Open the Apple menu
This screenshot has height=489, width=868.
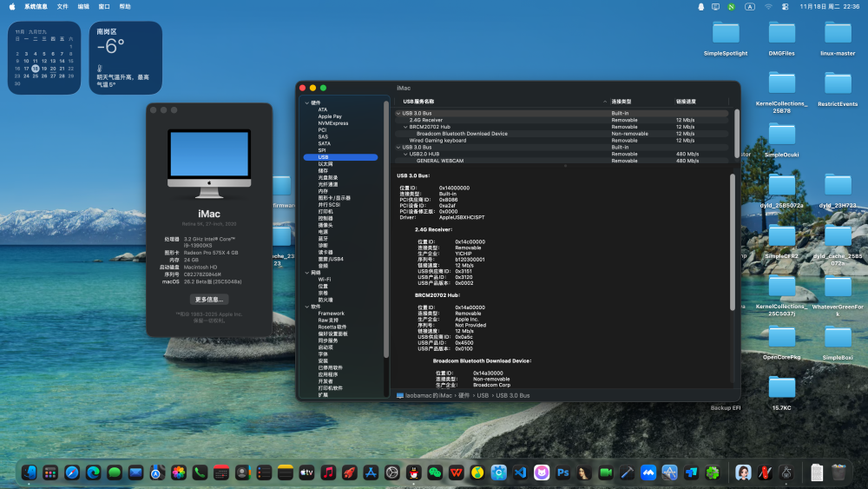[12, 7]
